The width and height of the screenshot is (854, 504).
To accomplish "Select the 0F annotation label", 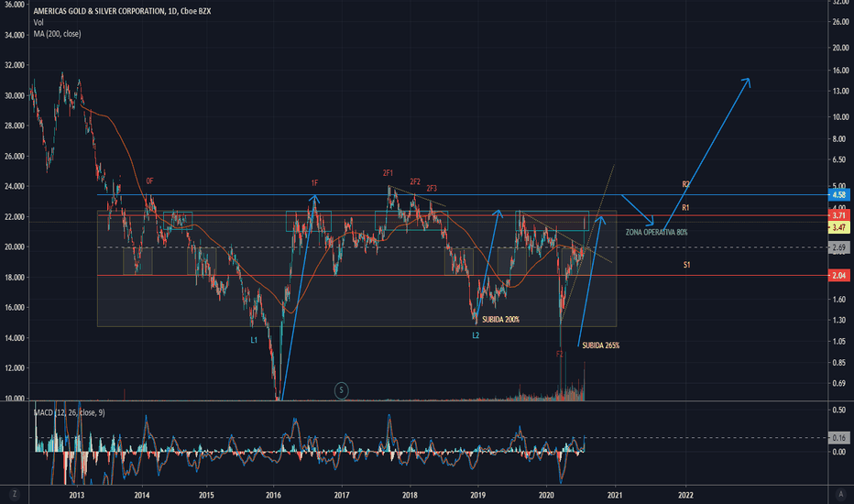I will tap(149, 181).
